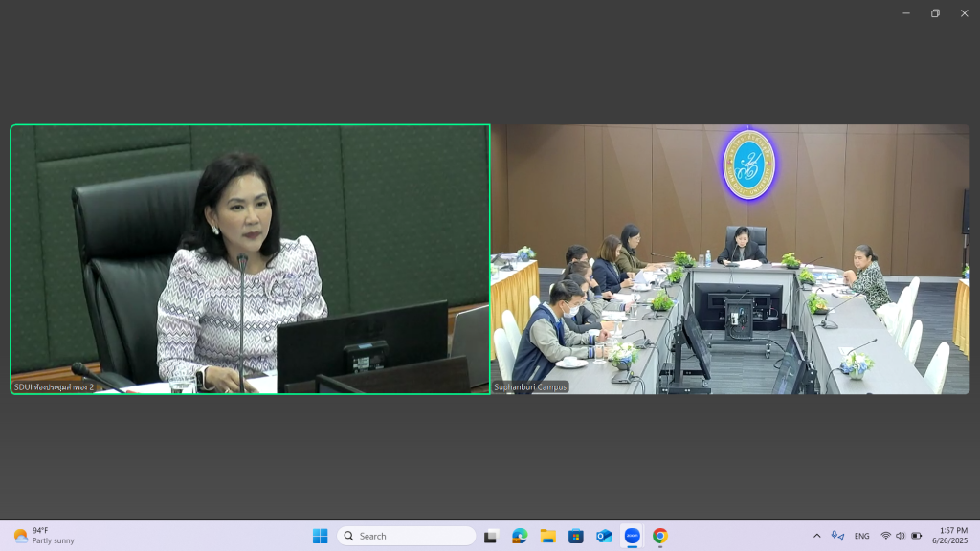Image resolution: width=980 pixels, height=551 pixels.
Task: Open Task View from the taskbar
Action: [x=491, y=536]
